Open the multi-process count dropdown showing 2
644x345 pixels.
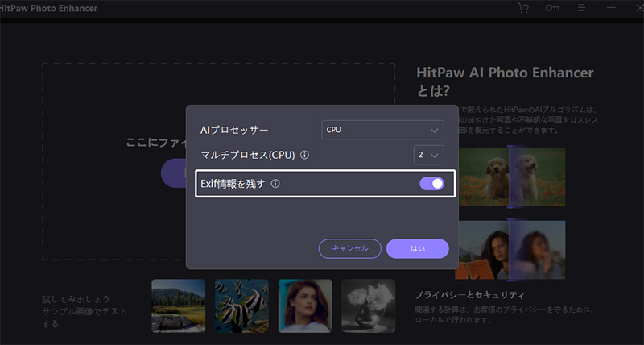(428, 155)
